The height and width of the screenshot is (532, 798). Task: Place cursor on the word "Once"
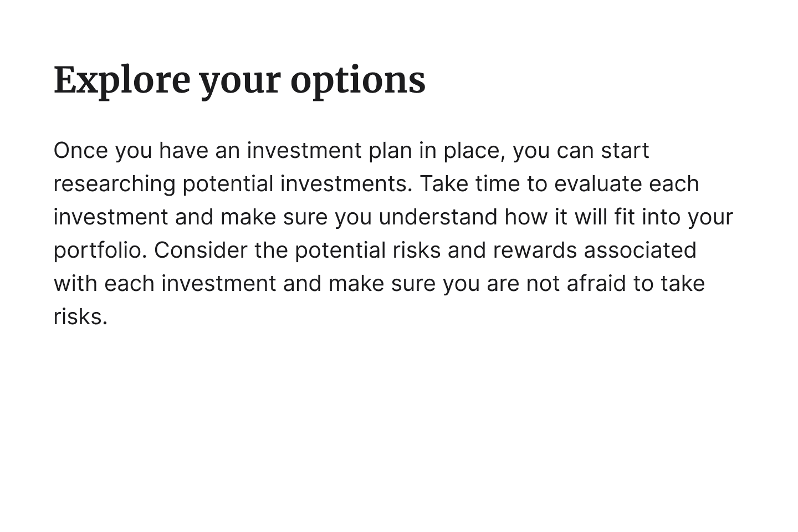click(x=80, y=151)
